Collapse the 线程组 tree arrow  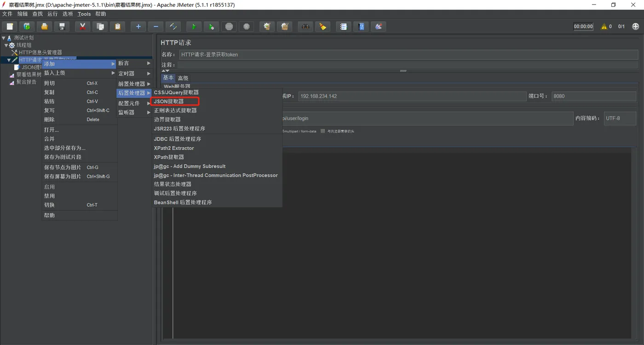[x=6, y=45]
